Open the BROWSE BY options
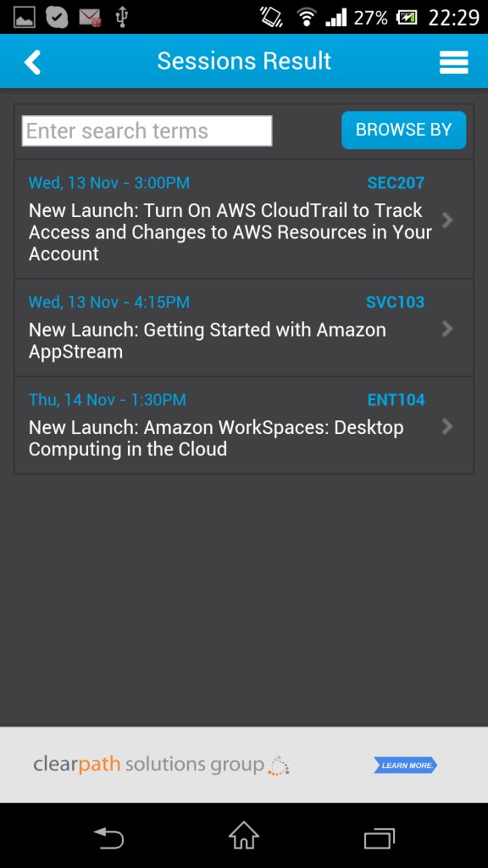The width and height of the screenshot is (488, 868). [404, 130]
